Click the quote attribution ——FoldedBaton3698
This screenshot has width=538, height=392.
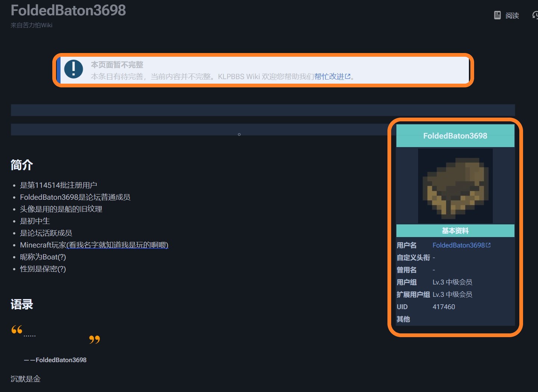pyautogui.click(x=55, y=360)
